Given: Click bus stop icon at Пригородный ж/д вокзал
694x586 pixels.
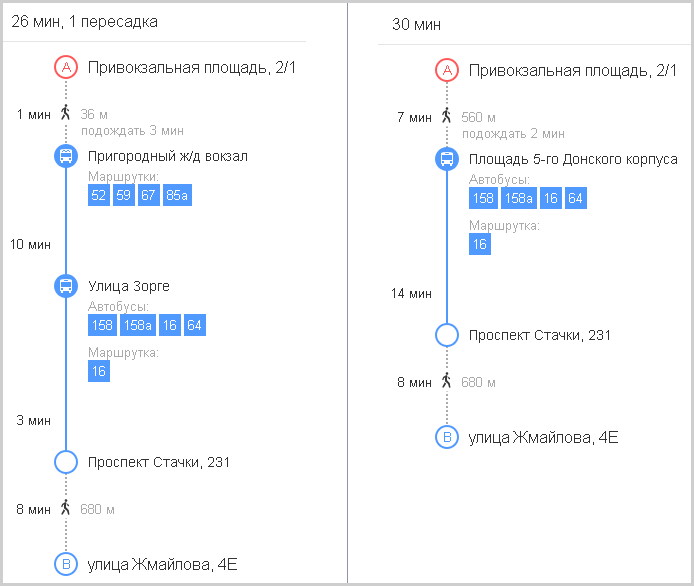Looking at the screenshot, I should click(x=66, y=156).
